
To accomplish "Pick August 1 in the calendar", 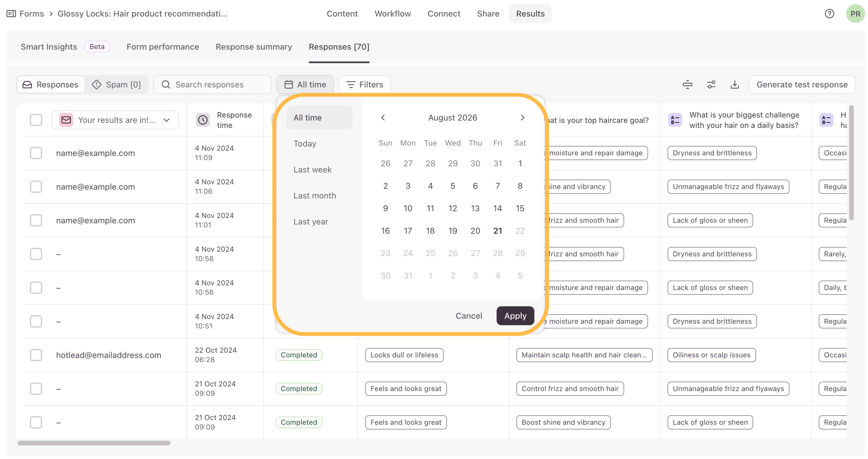I will [520, 163].
